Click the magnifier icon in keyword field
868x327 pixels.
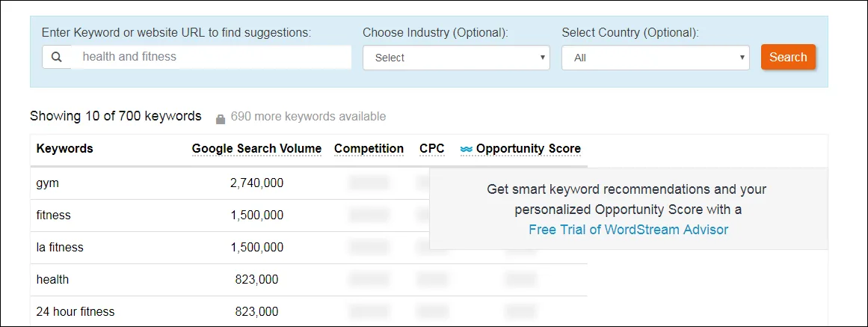click(x=56, y=57)
